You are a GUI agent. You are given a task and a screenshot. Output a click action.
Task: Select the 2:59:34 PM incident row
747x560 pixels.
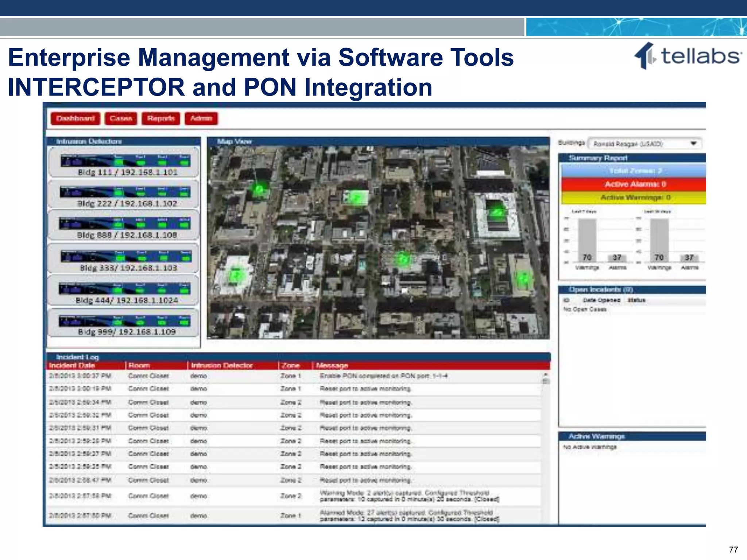[294, 402]
